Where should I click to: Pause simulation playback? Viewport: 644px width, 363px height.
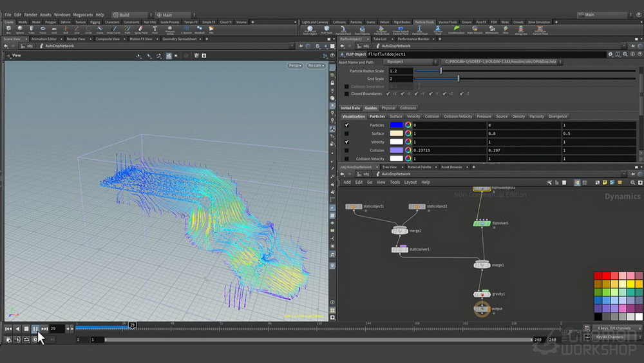tap(35, 328)
